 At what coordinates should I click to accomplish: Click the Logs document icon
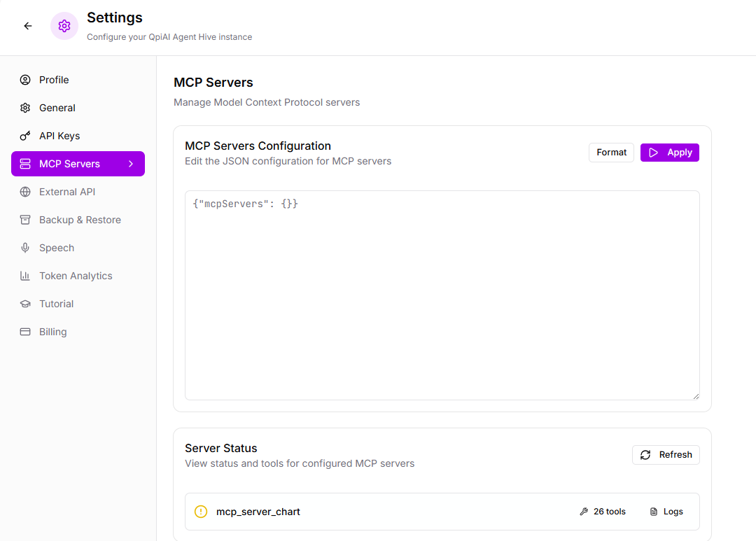click(654, 512)
